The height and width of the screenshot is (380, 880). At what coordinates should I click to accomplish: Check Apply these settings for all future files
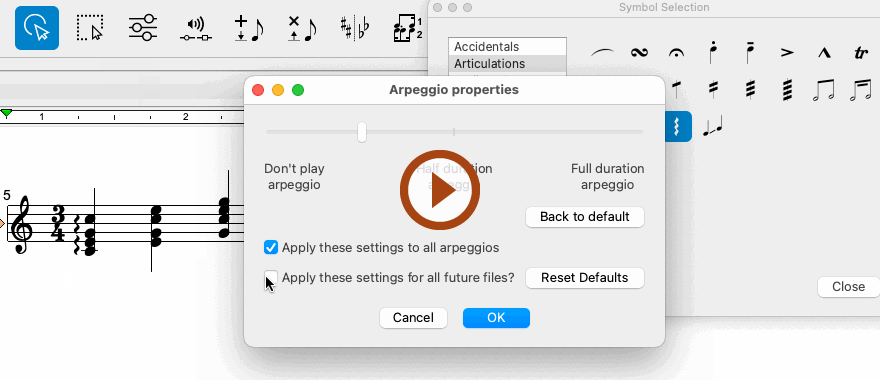271,277
